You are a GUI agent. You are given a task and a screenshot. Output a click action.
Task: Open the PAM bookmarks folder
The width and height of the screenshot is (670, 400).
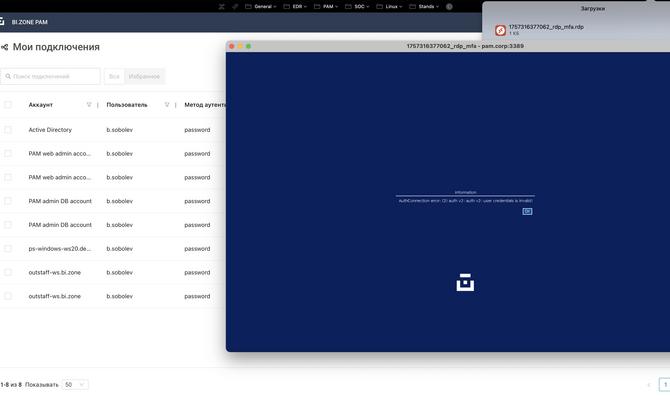point(326,6)
